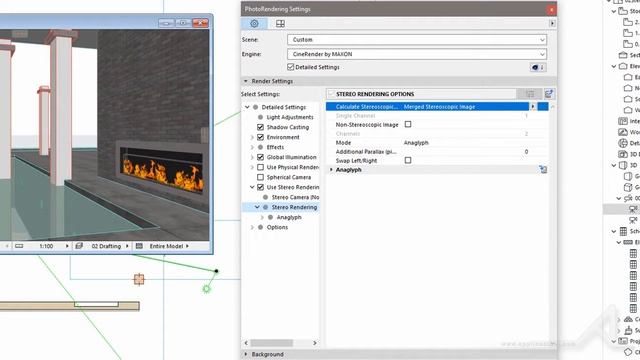
Task: Select Effects in settings tree
Action: point(275,147)
